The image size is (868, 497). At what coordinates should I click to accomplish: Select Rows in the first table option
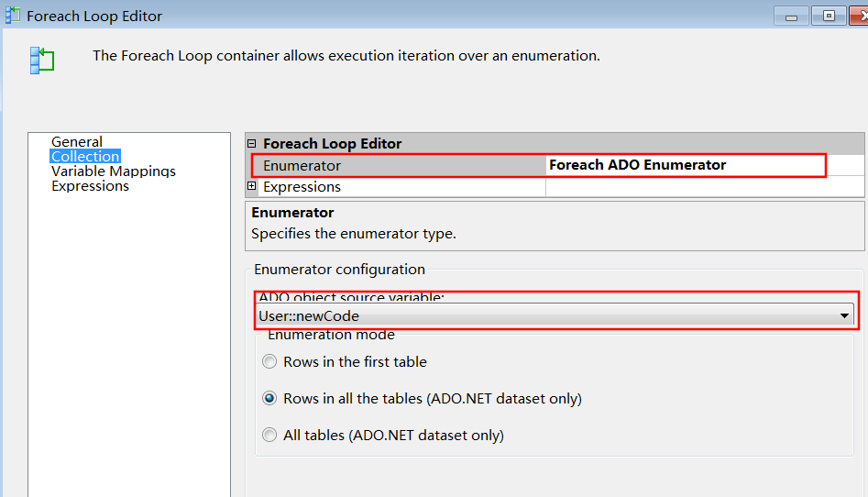click(x=269, y=362)
